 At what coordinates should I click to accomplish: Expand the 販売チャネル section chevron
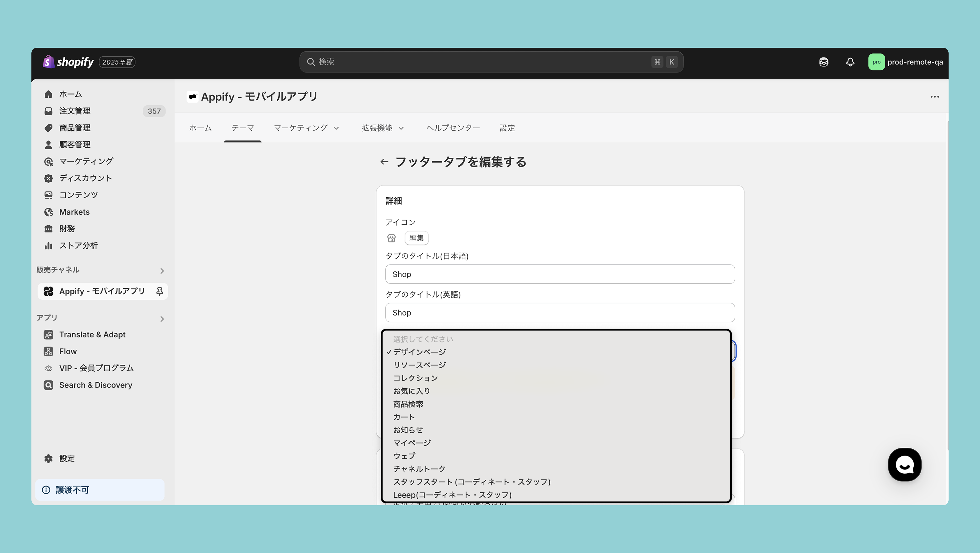162,271
